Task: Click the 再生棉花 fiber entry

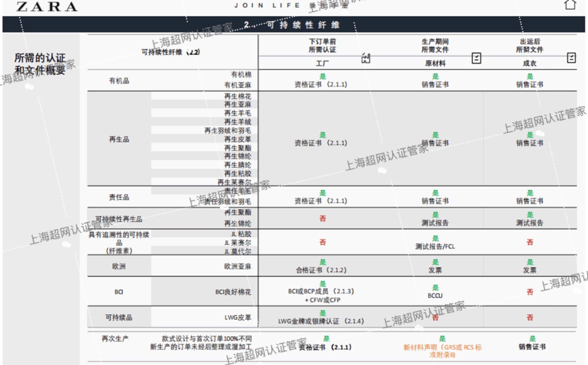Action: coord(238,96)
